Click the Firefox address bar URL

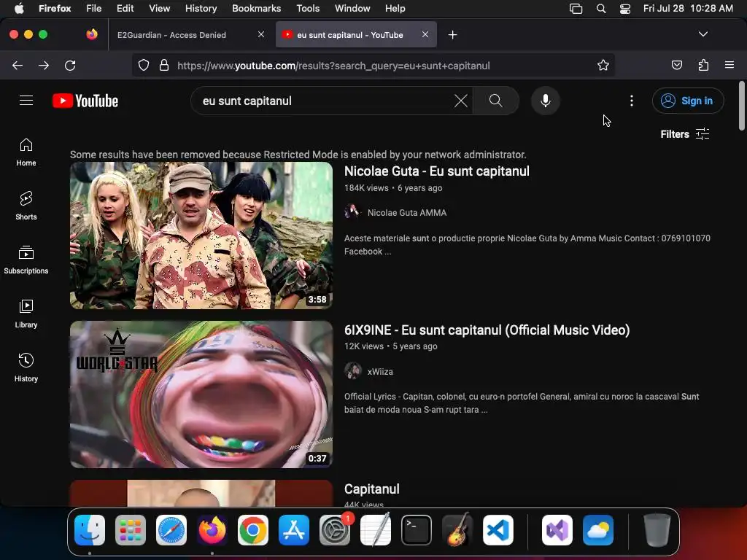333,66
